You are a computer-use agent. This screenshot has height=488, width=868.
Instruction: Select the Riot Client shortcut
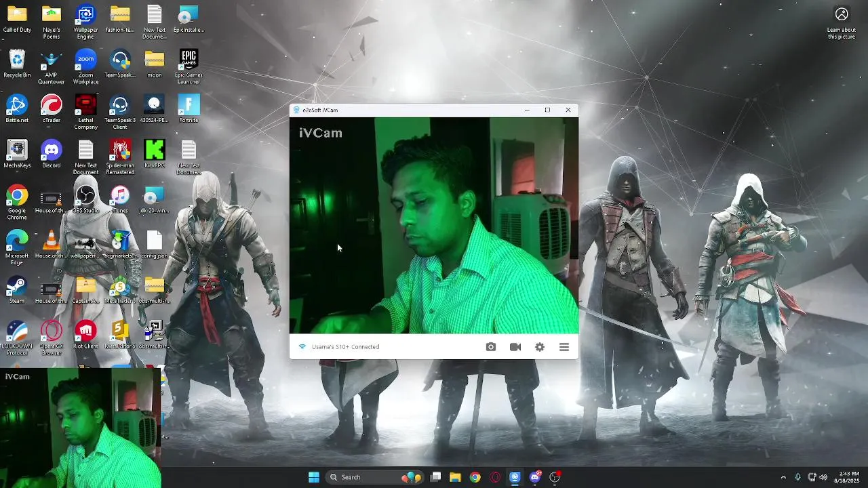pyautogui.click(x=85, y=335)
